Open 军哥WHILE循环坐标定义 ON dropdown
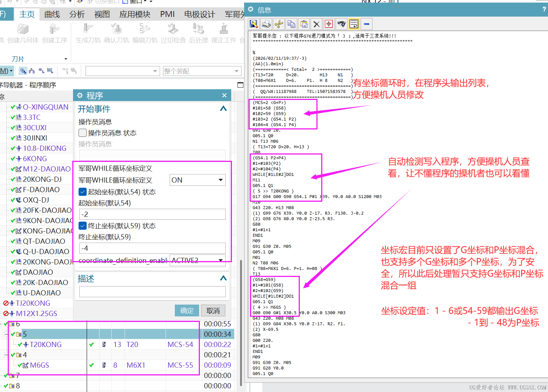Image resolution: width=548 pixels, height=392 pixels. (198, 180)
